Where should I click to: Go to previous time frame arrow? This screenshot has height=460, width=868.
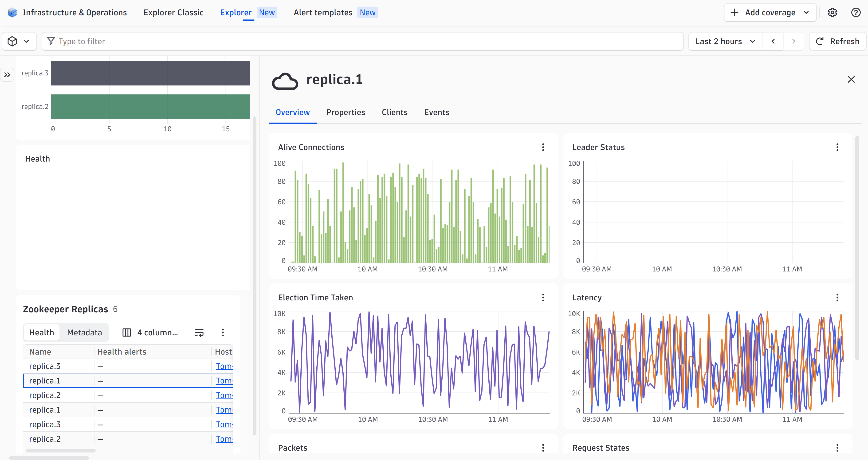(773, 41)
